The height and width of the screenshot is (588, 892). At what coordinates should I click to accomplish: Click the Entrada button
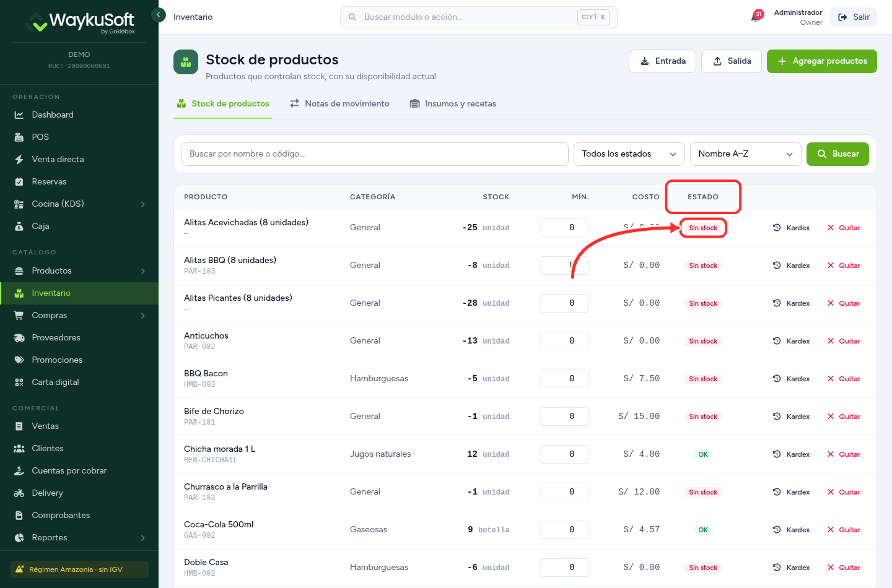pos(662,61)
